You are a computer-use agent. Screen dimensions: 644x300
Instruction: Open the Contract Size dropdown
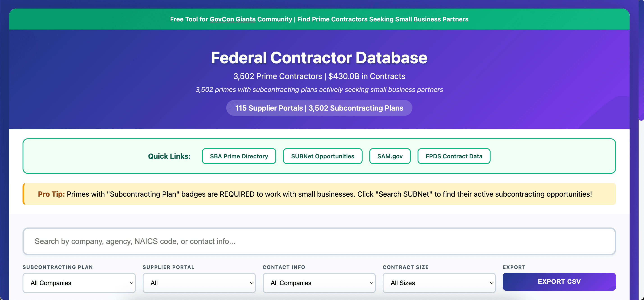439,283
